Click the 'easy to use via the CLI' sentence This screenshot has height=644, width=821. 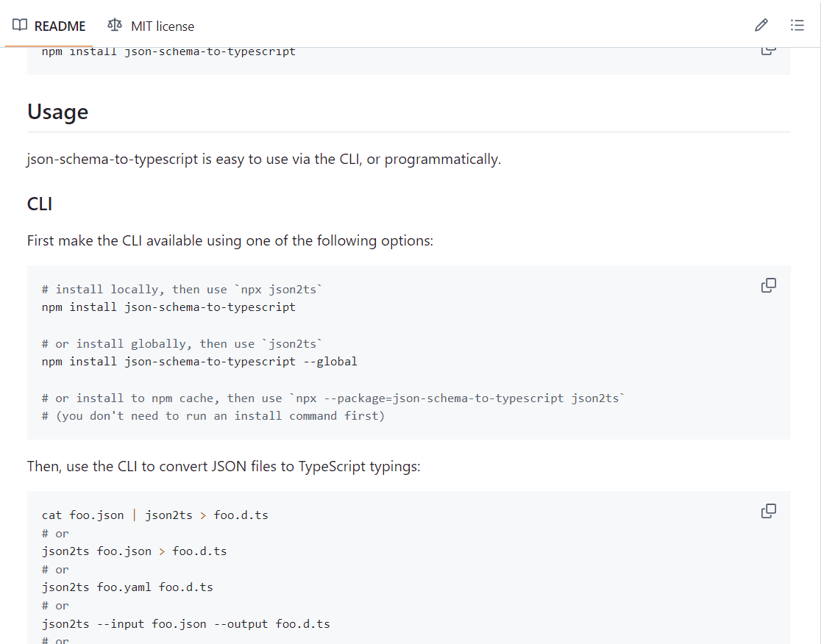click(x=263, y=160)
